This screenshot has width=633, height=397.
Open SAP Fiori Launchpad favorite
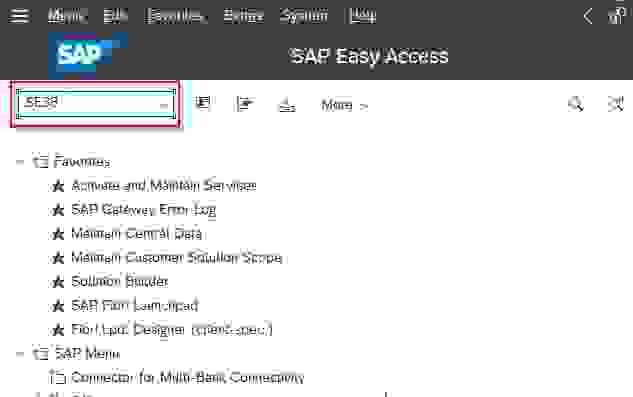pyautogui.click(x=134, y=306)
